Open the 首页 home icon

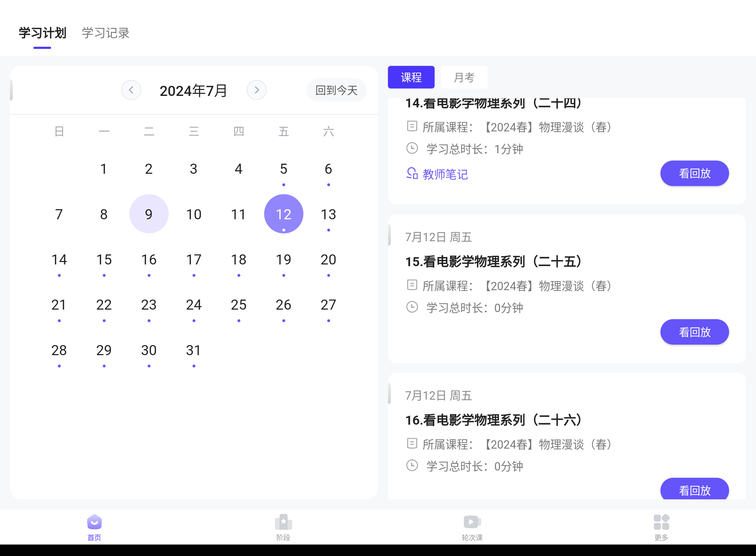[94, 522]
